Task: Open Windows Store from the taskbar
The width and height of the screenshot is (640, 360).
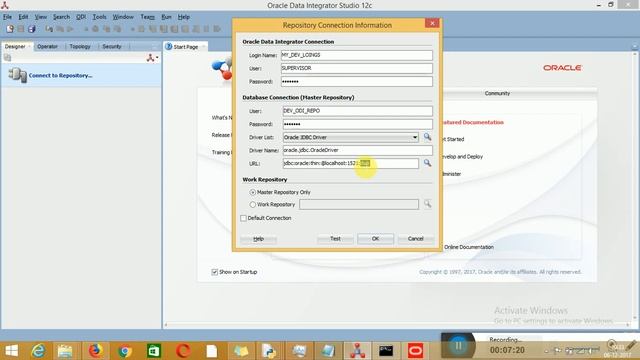Action: pos(154,351)
